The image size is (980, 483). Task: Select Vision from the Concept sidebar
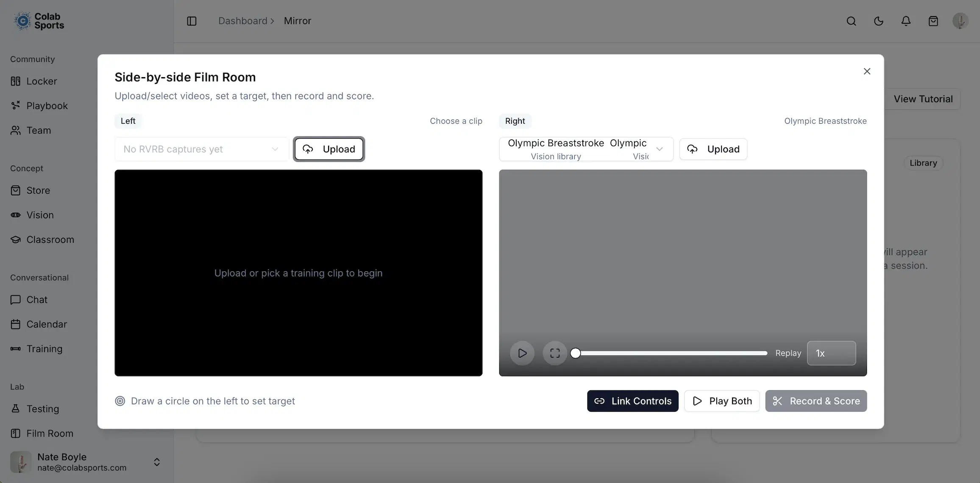pyautogui.click(x=39, y=215)
